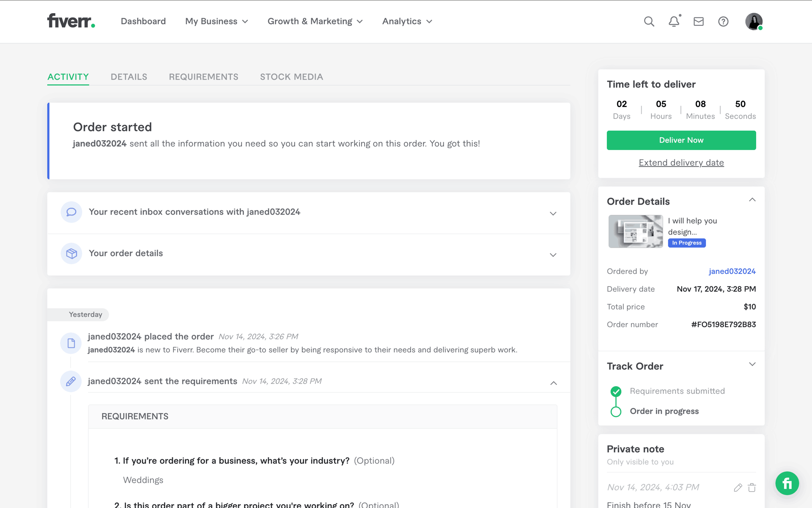Toggle the Track Order panel chevron
Screen dimensions: 812x508
752,364
